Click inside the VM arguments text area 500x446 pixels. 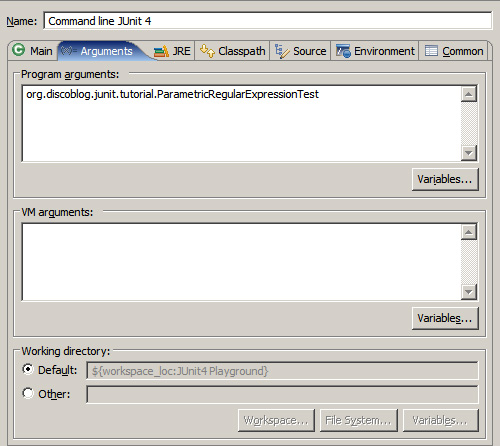(x=241, y=262)
